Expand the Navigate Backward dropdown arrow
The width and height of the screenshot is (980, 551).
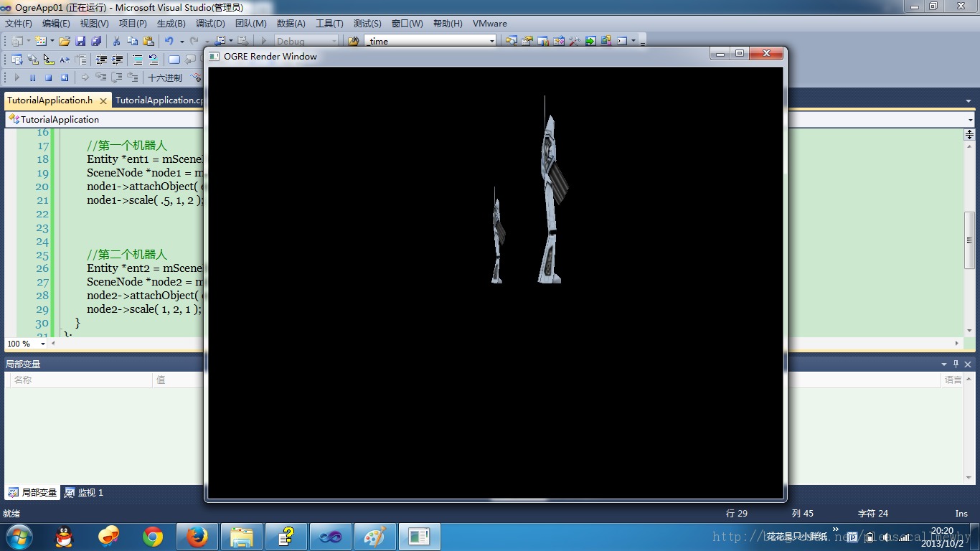[x=231, y=42]
